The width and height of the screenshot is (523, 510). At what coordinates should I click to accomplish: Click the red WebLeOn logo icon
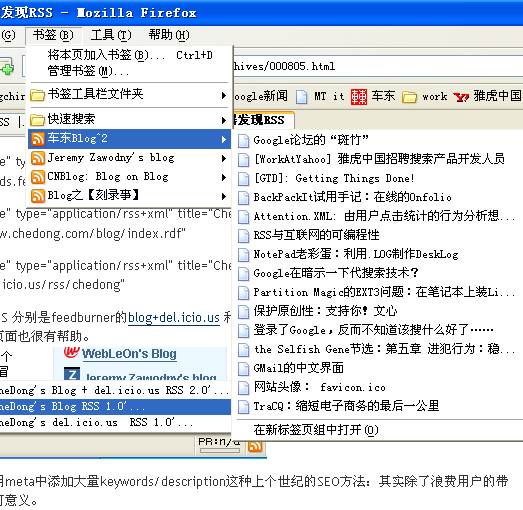pos(71,352)
